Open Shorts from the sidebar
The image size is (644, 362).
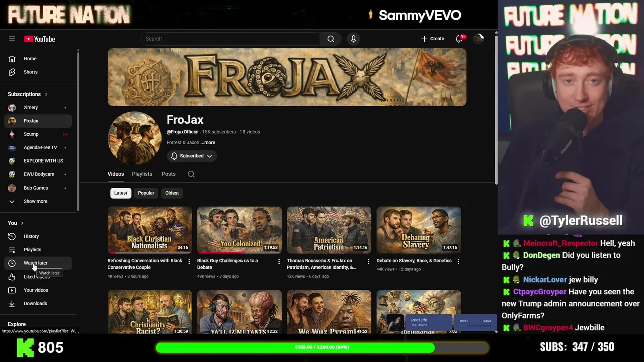click(38, 72)
